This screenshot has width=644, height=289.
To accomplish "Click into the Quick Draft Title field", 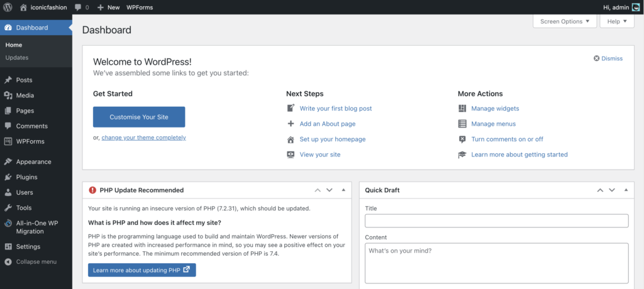I will coord(496,221).
